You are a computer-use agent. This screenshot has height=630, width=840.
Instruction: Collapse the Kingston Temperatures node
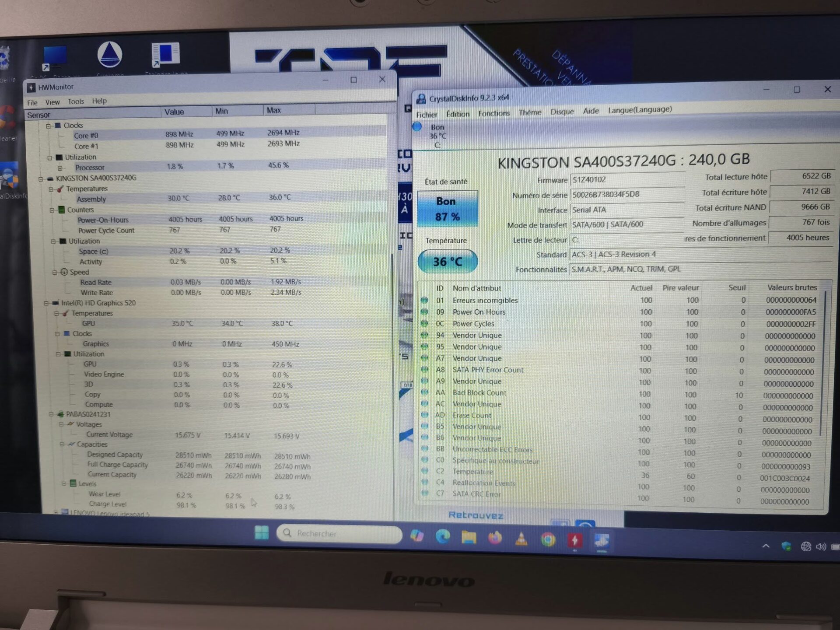coord(51,189)
